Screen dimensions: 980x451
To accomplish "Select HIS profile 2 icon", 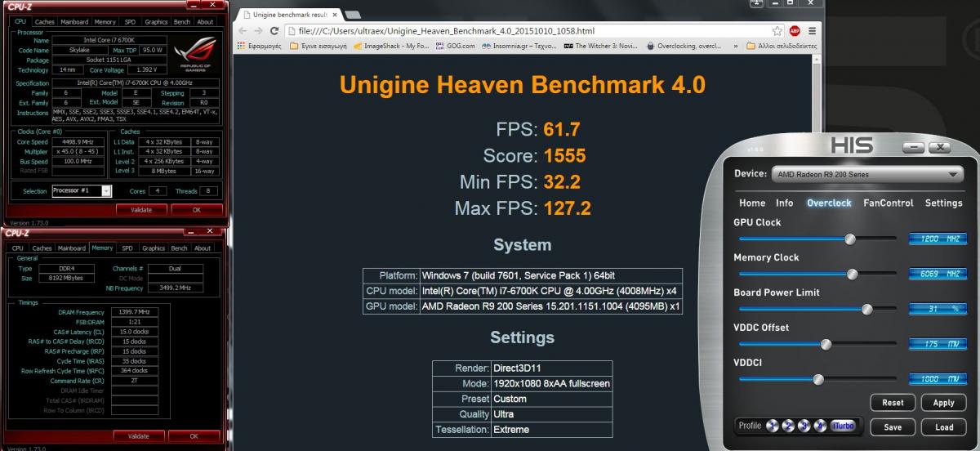I will (x=787, y=426).
